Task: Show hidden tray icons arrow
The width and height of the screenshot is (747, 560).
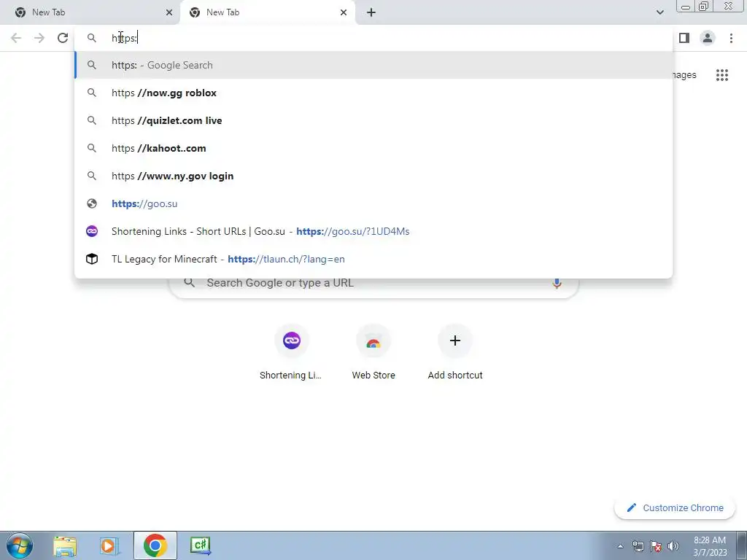Action: (x=620, y=546)
